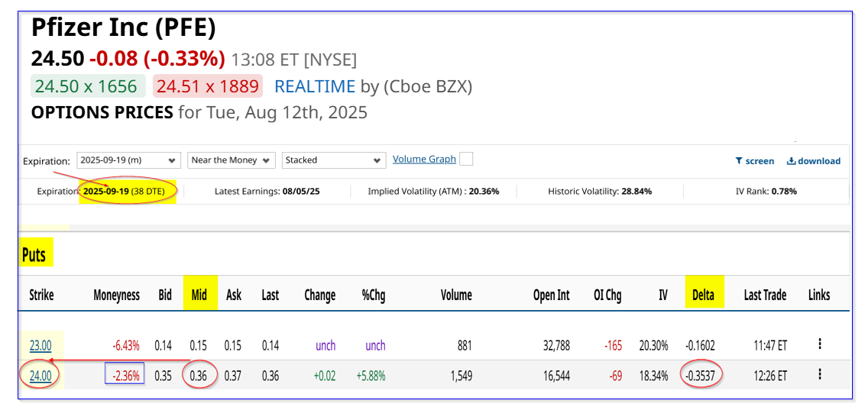Click the Links column header
This screenshot has width=868, height=410.
(x=819, y=295)
